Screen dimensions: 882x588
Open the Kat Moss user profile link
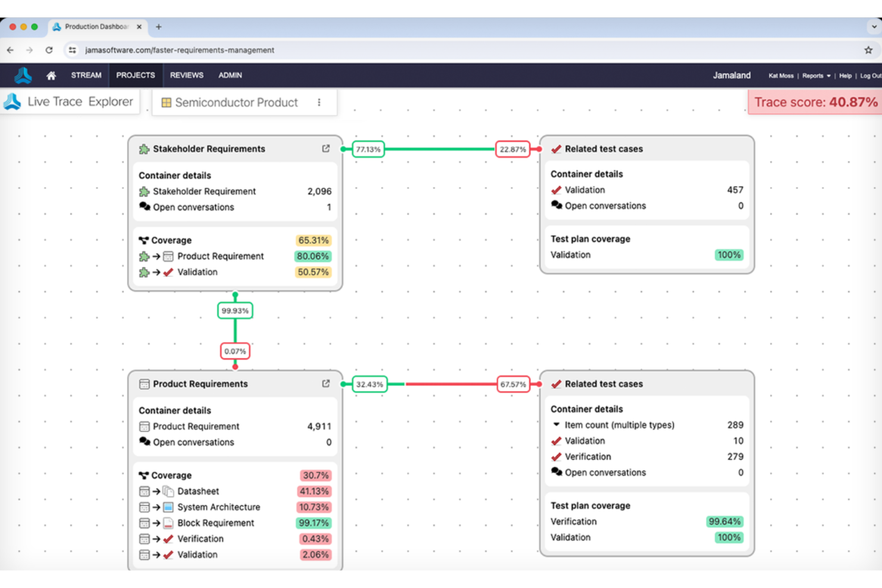point(781,76)
